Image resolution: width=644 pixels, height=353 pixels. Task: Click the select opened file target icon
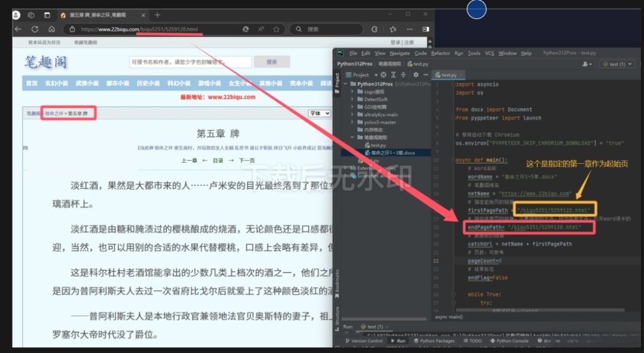click(383, 75)
